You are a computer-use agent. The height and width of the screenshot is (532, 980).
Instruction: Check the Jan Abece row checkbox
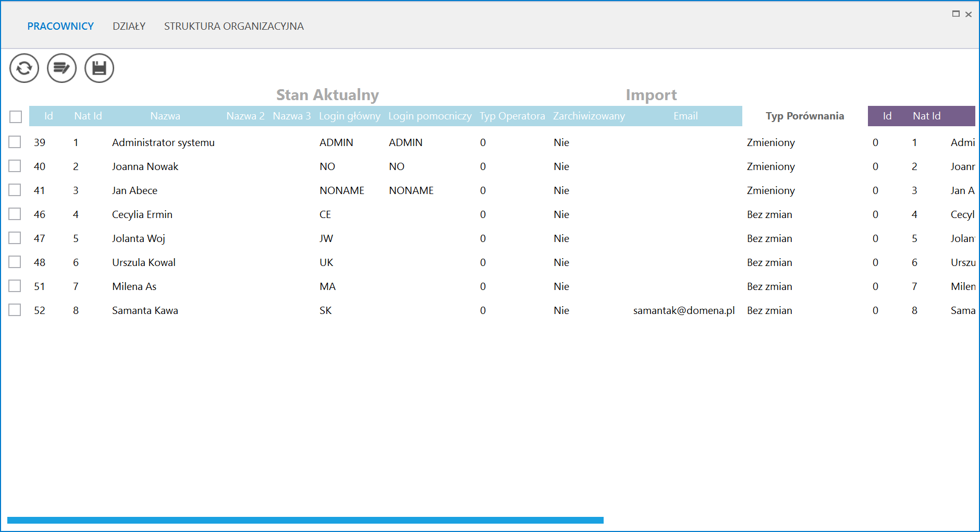tap(15, 190)
